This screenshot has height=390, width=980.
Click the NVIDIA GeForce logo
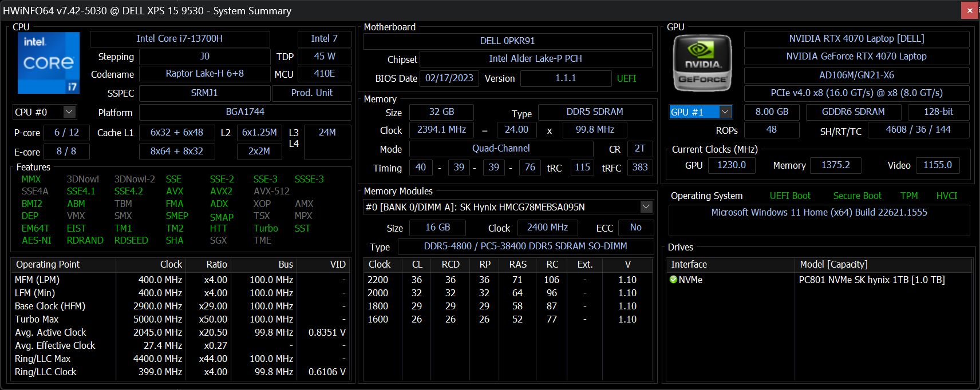coord(702,63)
